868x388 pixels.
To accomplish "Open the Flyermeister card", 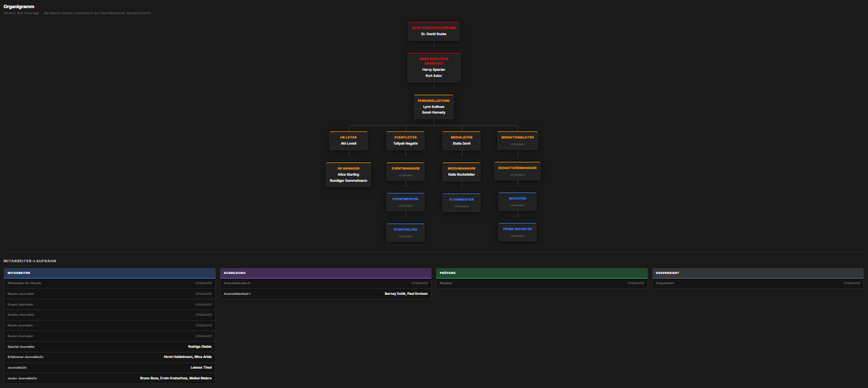I will 462,203.
